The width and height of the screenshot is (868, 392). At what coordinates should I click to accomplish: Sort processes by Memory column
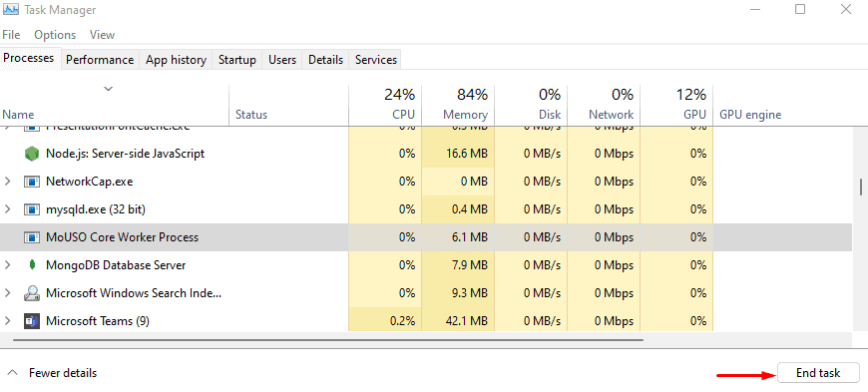click(458, 105)
